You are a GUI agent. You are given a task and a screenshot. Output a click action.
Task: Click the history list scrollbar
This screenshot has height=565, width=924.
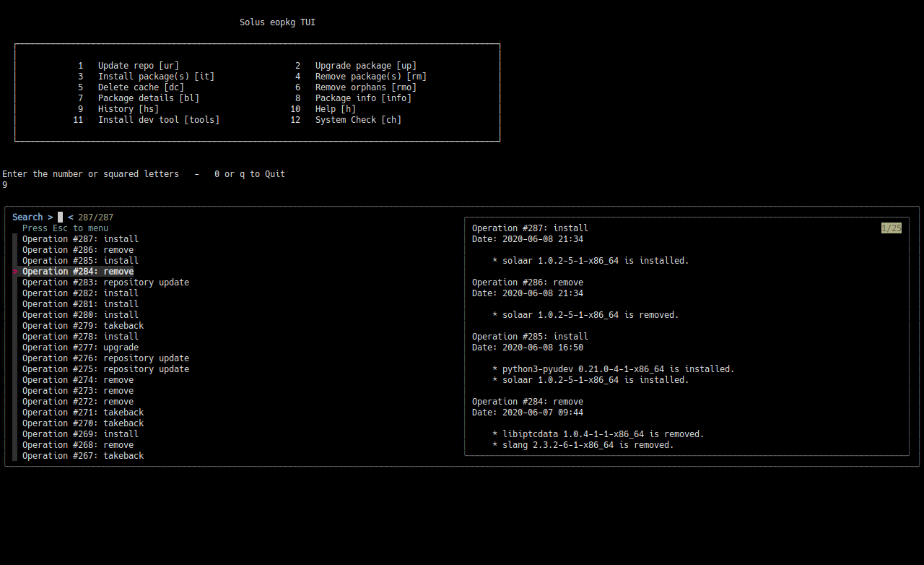[x=14, y=347]
